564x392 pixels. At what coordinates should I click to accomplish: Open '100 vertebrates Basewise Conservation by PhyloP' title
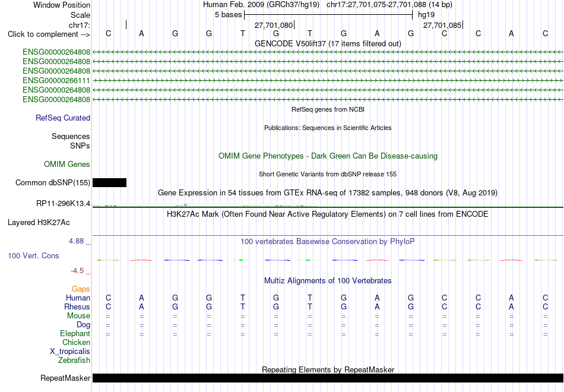point(328,242)
